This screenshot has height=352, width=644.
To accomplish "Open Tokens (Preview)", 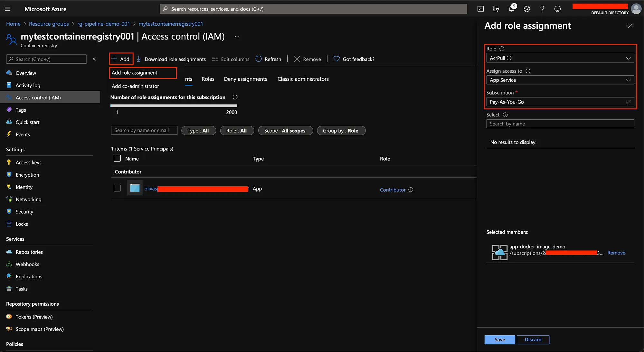I will point(34,317).
